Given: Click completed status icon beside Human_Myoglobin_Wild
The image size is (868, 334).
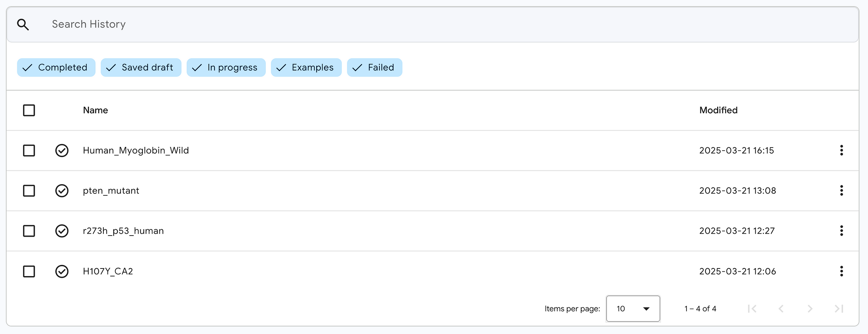Looking at the screenshot, I should tap(62, 151).
